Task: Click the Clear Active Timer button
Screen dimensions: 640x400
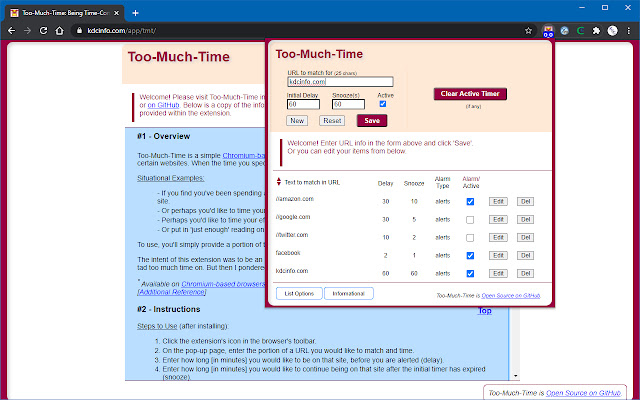Action: coord(470,94)
